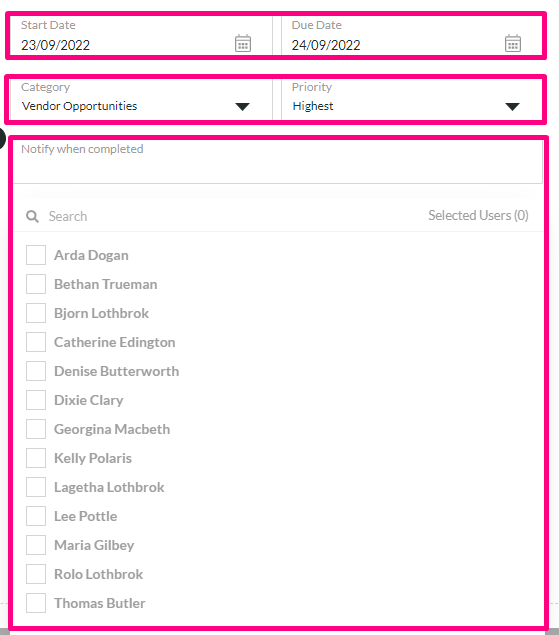Expand the Priority dropdown arrow

512,107
